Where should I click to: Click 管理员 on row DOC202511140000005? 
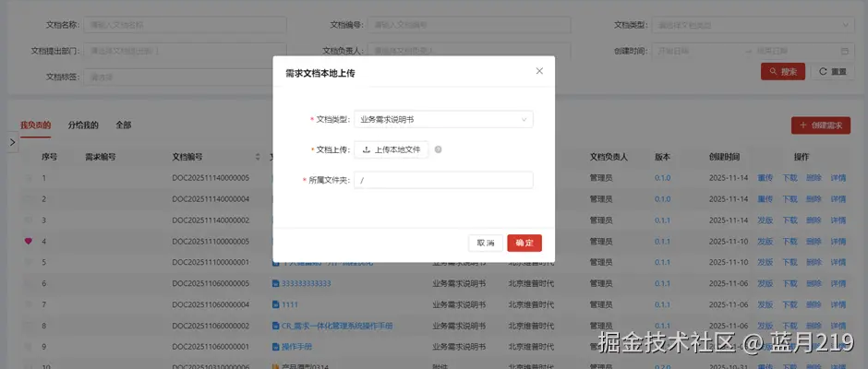point(601,178)
